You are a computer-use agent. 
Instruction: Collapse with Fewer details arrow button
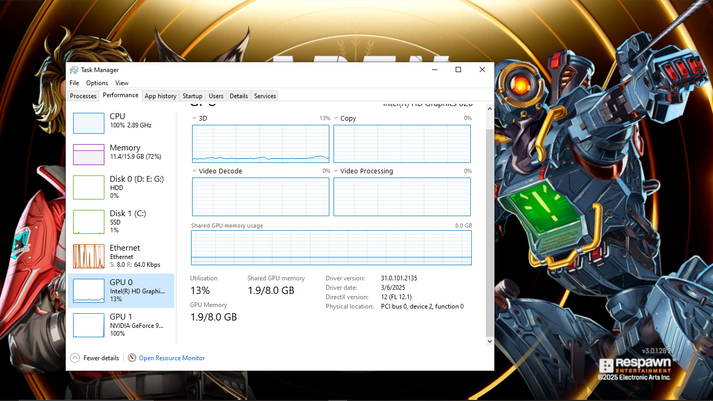pyautogui.click(x=75, y=358)
